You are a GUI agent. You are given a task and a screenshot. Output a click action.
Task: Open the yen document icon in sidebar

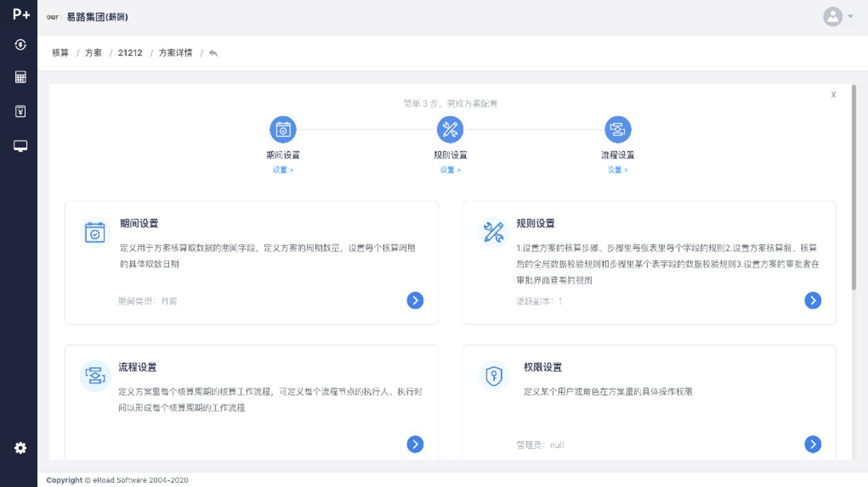pyautogui.click(x=21, y=111)
